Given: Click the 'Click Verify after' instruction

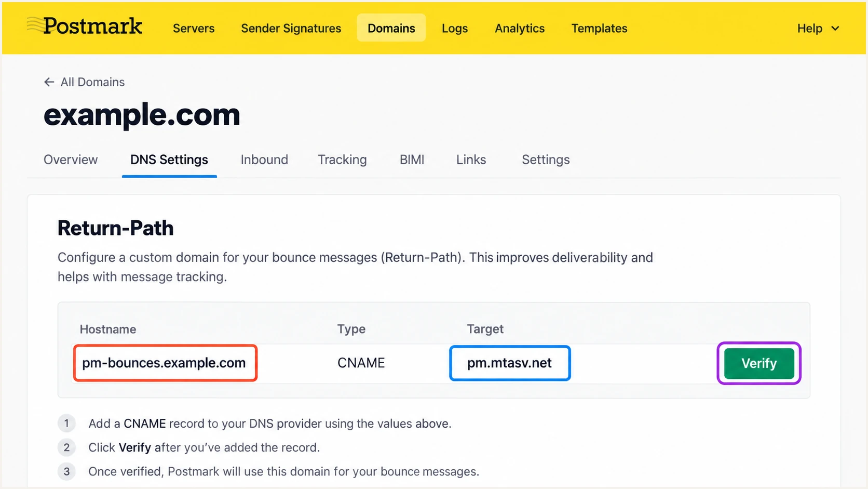Looking at the screenshot, I should coord(204,447).
